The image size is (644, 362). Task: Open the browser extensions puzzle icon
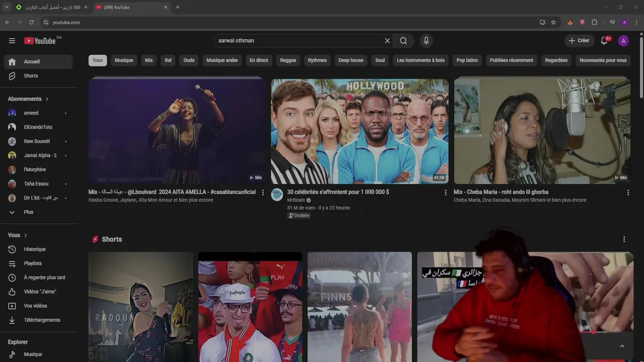[x=594, y=22]
